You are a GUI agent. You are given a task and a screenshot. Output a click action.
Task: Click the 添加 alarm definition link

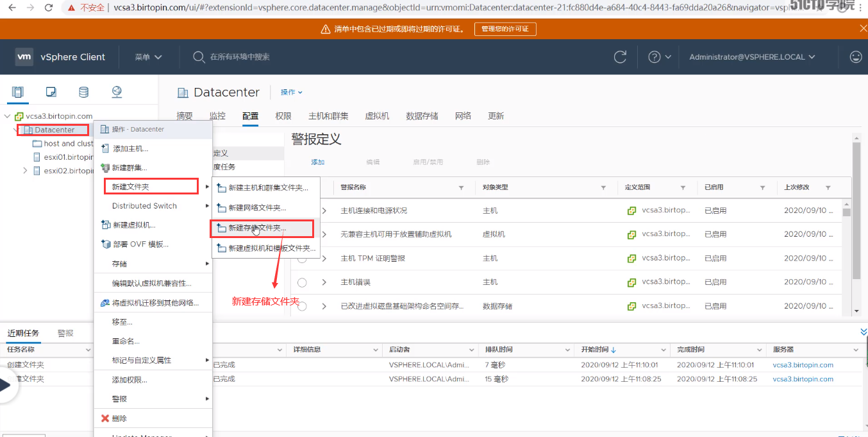click(318, 162)
